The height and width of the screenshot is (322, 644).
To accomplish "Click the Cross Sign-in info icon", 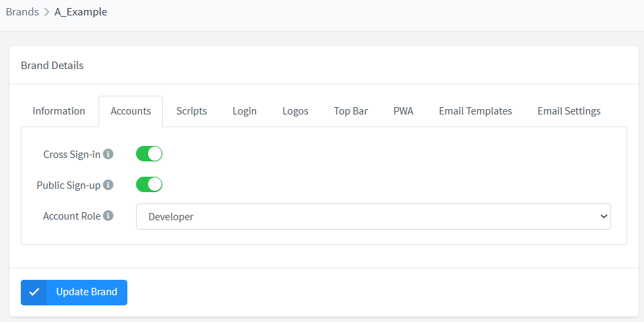I will [108, 154].
